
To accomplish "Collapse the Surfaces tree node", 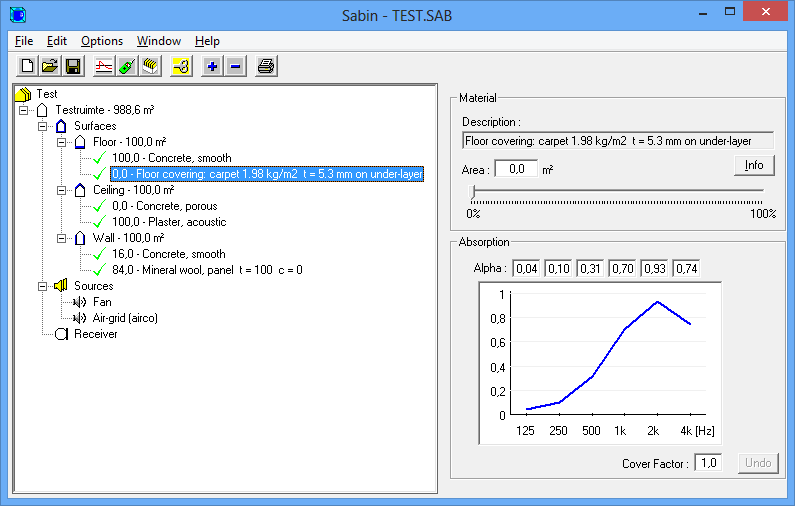I will (43, 126).
